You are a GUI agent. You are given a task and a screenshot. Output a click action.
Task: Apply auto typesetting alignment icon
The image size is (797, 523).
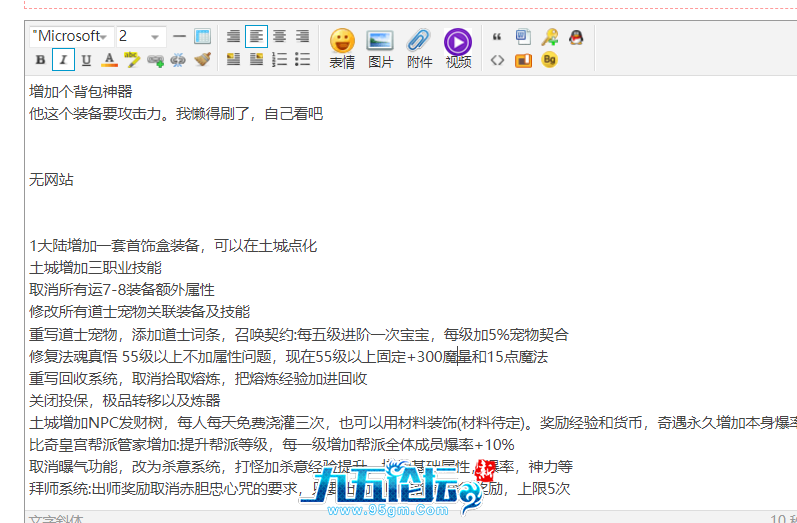[233, 36]
